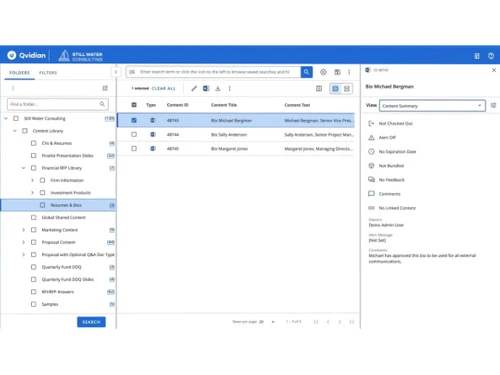The height and width of the screenshot is (375, 500).
Task: Open saved searches icon in search bar
Action: tap(132, 72)
